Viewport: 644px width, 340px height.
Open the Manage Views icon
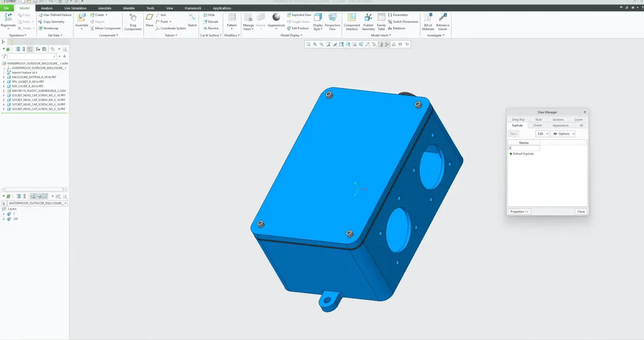point(248,17)
